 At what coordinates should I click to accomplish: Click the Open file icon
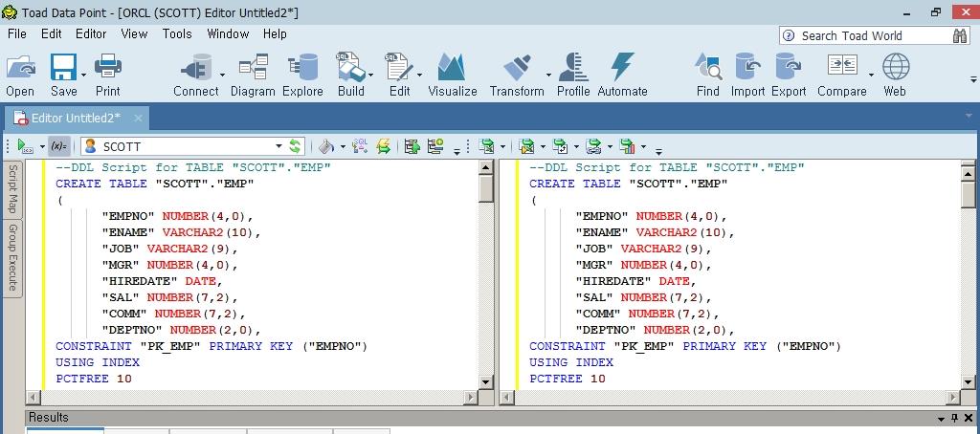[x=20, y=75]
